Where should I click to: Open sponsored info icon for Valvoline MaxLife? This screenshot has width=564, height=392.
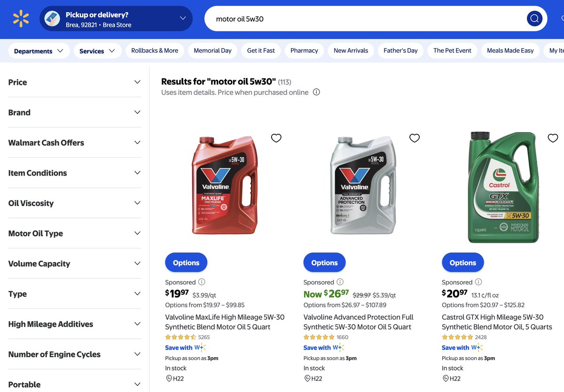point(202,282)
